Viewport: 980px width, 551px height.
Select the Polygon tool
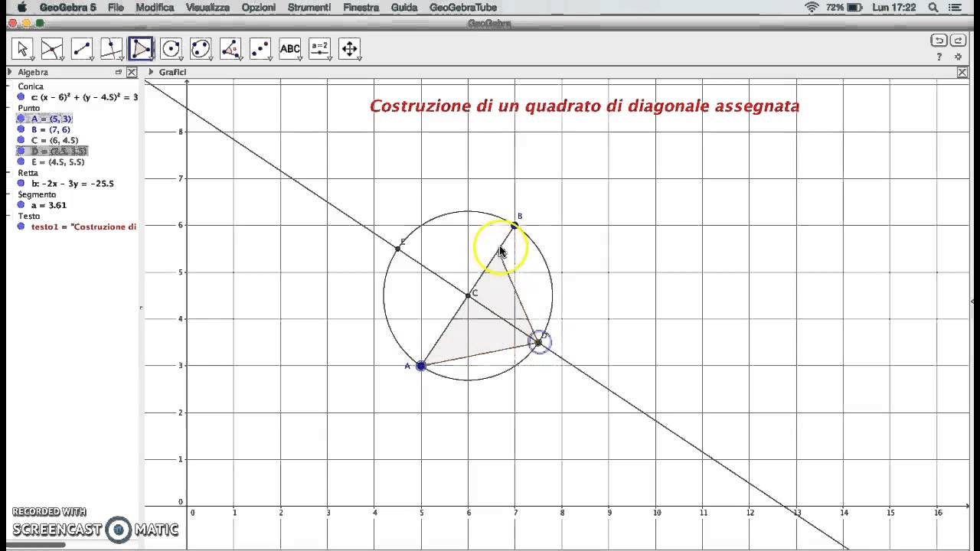[x=142, y=49]
